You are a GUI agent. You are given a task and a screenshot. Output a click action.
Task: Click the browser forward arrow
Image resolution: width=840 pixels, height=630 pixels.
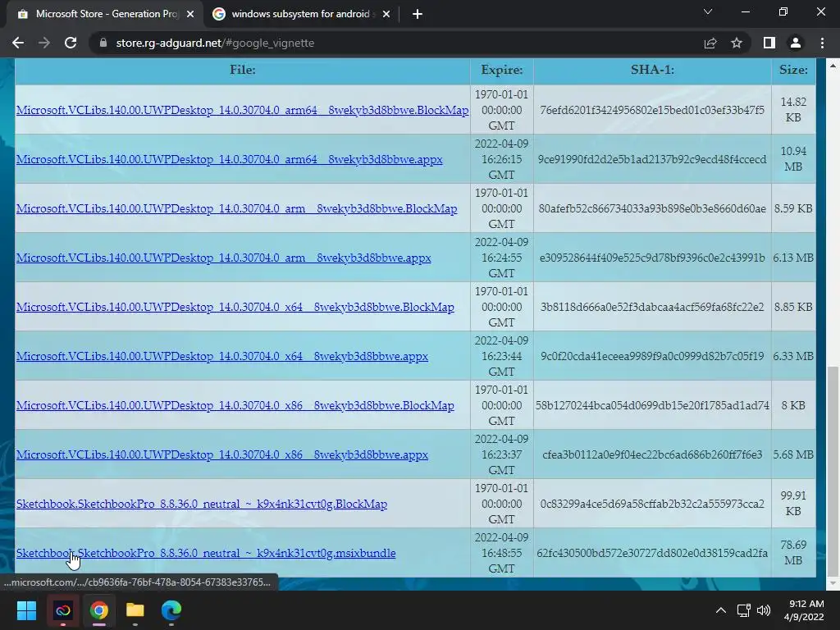[x=44, y=43]
